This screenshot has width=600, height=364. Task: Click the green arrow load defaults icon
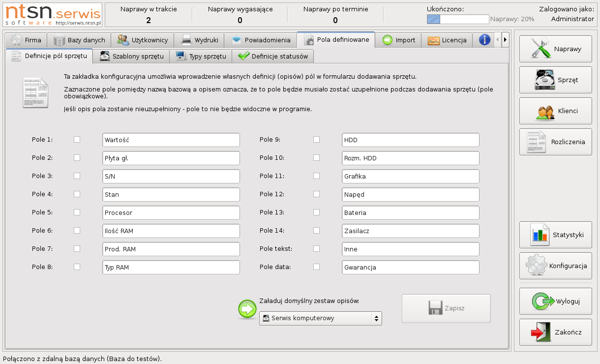[247, 309]
